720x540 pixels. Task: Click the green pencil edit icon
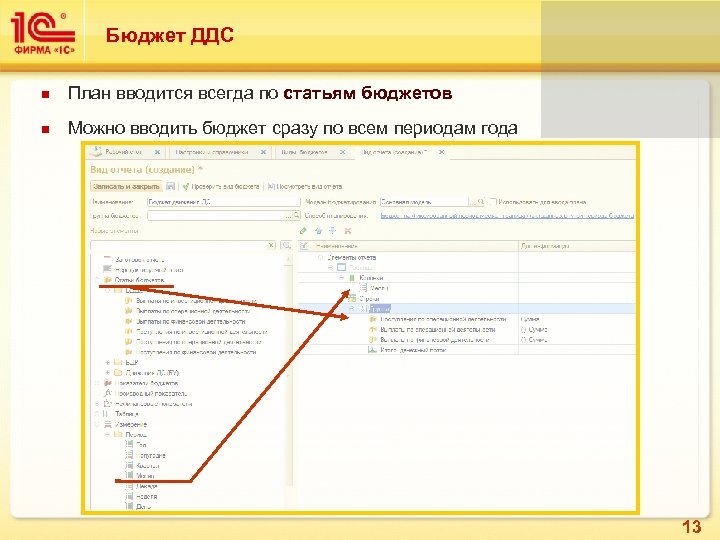pos(303,231)
